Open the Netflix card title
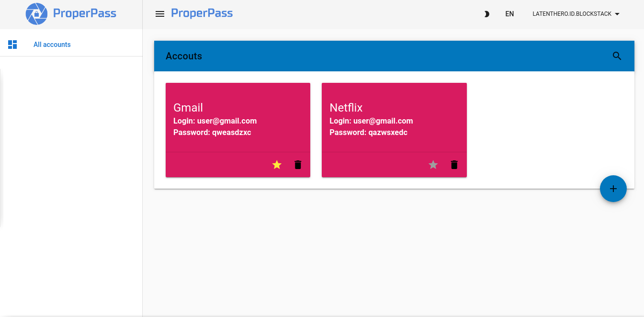 (x=346, y=108)
